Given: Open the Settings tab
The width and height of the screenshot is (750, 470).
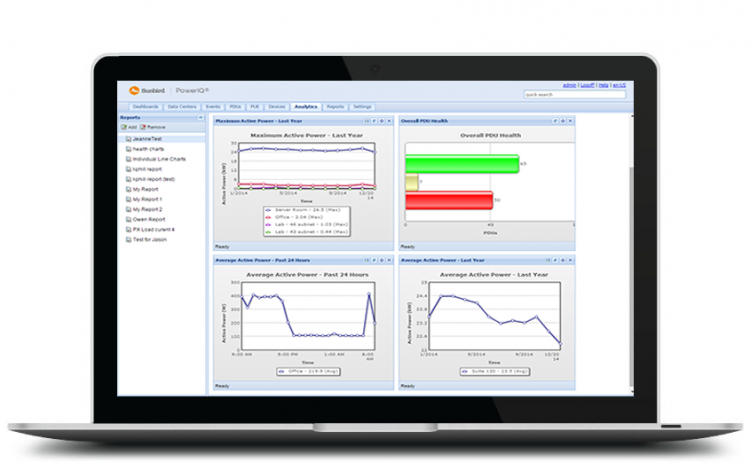Looking at the screenshot, I should tap(362, 105).
